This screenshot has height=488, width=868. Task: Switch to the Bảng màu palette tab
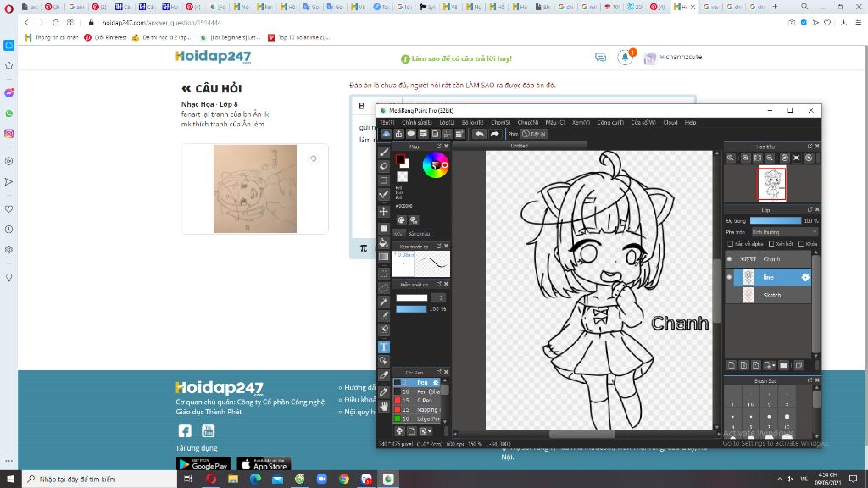(419, 234)
